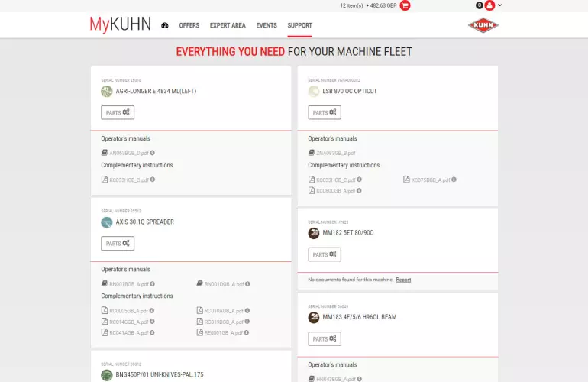Open the dashboard gauge icon in navbar

[x=165, y=25]
